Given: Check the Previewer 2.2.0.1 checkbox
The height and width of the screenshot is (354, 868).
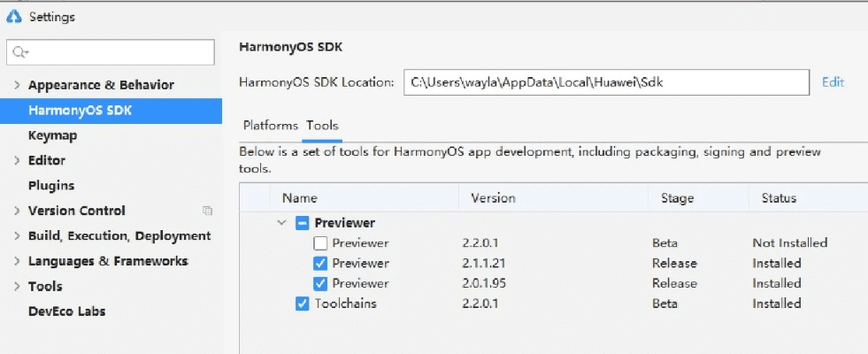Looking at the screenshot, I should point(320,242).
